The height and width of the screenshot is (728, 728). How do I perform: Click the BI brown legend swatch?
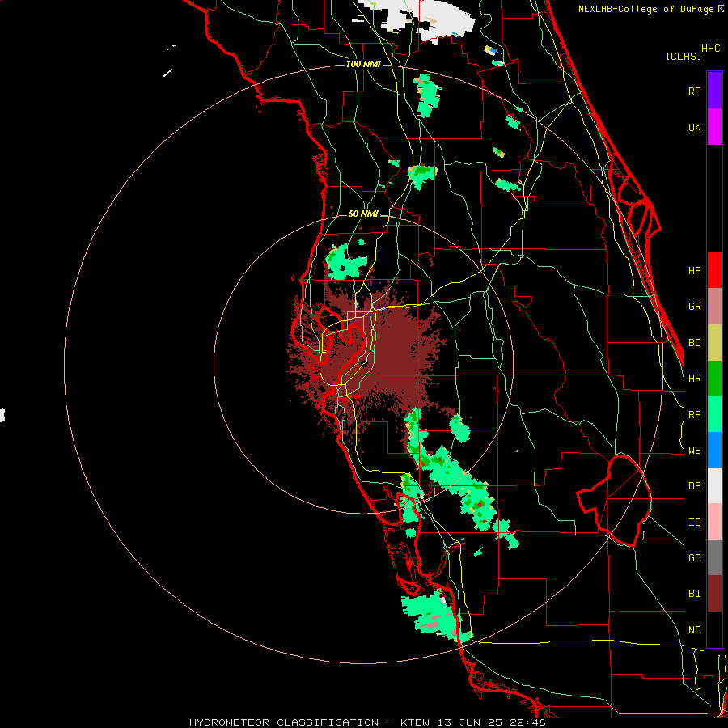tap(714, 594)
